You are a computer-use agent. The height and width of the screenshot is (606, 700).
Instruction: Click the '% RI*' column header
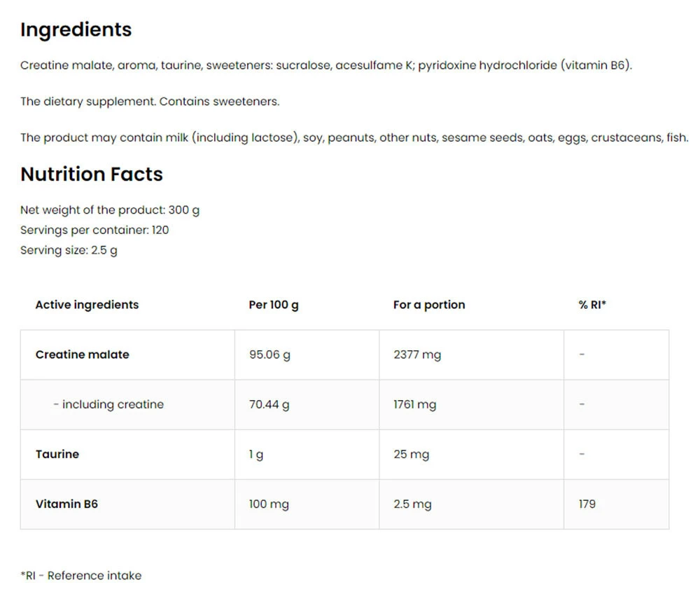[592, 305]
